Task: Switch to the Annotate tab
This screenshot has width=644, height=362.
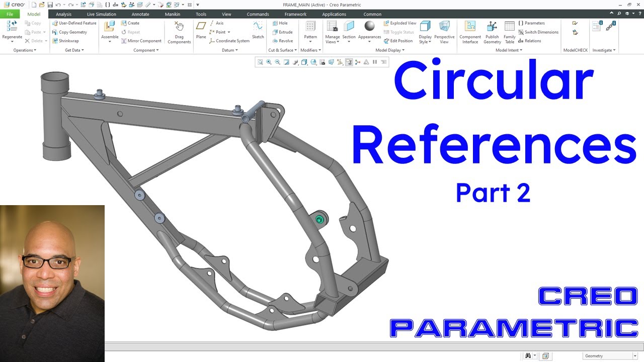Action: [140, 14]
